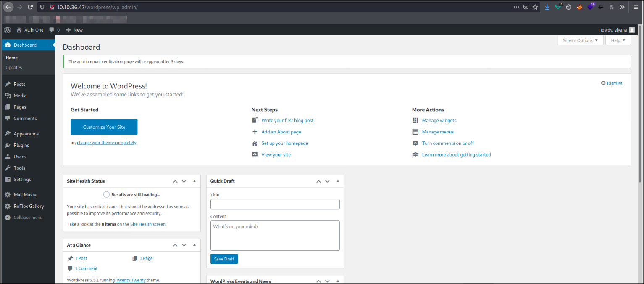Click elyana's avatar thumbnail in admin bar
Image resolution: width=644 pixels, height=284 pixels.
coord(632,30)
